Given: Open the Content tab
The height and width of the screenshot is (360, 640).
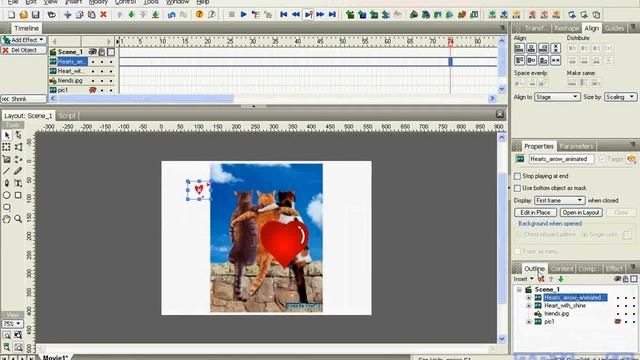Looking at the screenshot, I should 562,269.
